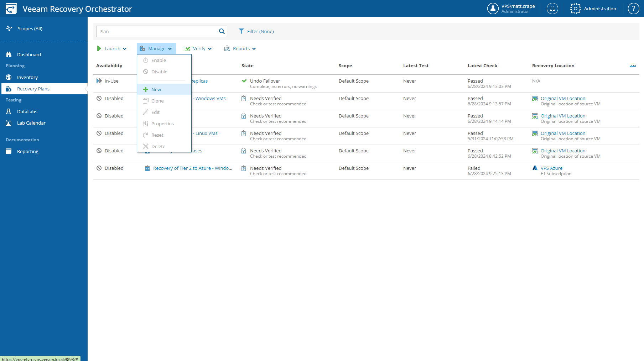The image size is (644, 361).
Task: Open the DataLabs section
Action: [27, 111]
